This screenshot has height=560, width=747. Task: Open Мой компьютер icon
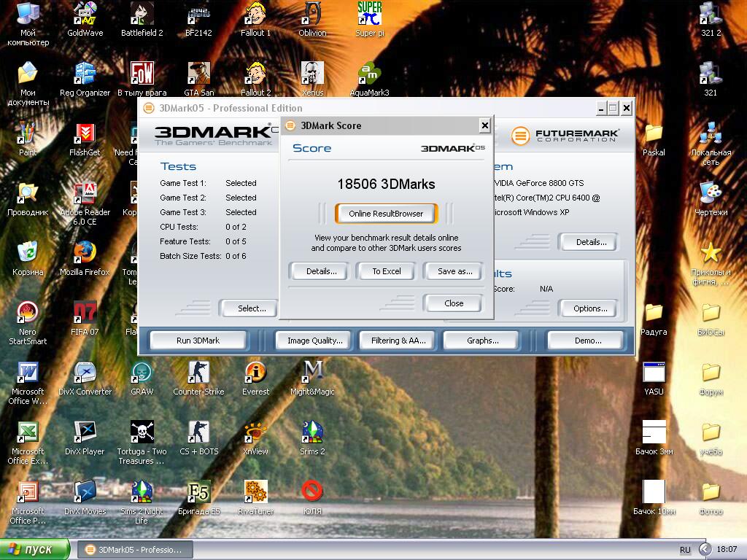tap(28, 24)
